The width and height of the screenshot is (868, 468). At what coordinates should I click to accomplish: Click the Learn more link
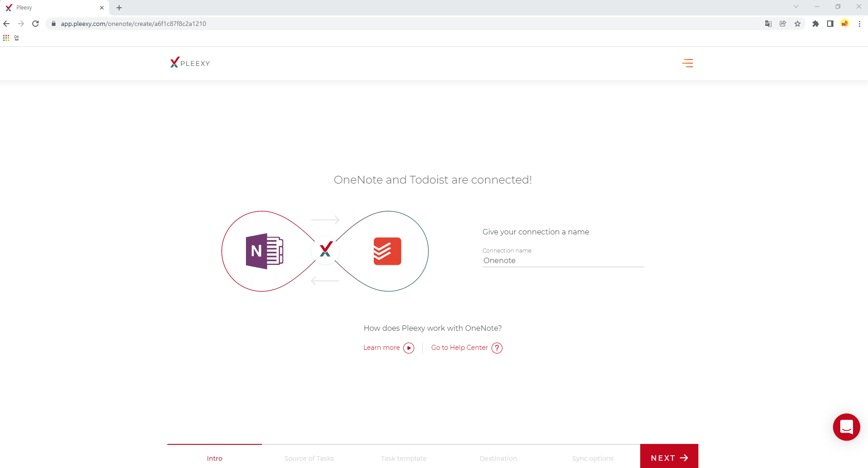(381, 348)
